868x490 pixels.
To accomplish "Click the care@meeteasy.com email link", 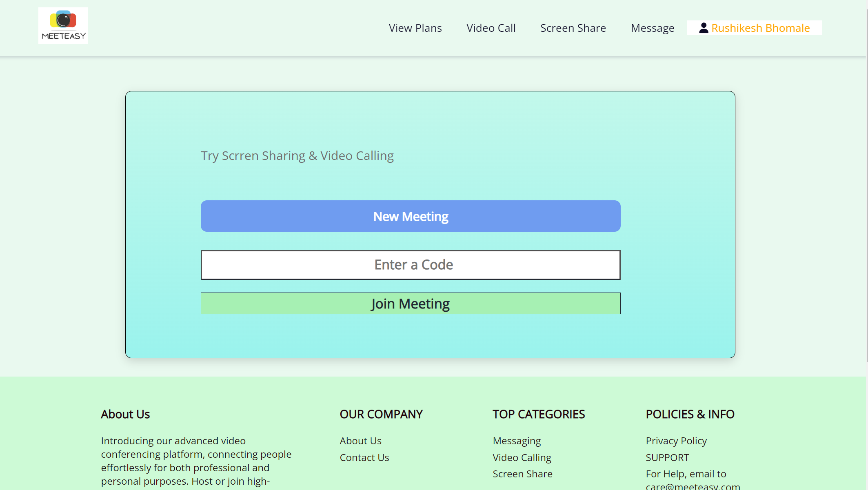I will [x=693, y=486].
